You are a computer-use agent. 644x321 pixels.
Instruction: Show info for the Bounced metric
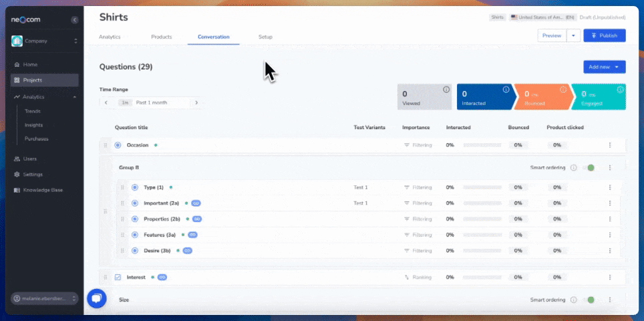point(563,90)
